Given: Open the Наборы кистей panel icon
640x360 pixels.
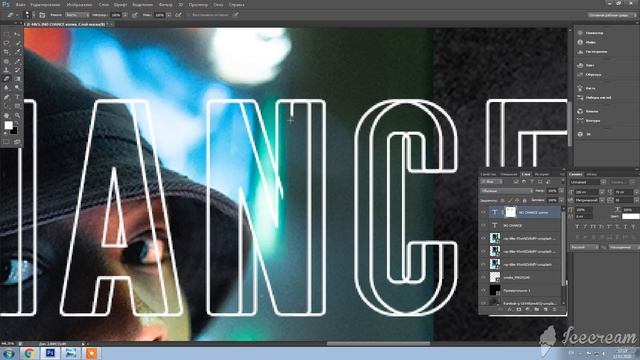Looking at the screenshot, I should [580, 98].
